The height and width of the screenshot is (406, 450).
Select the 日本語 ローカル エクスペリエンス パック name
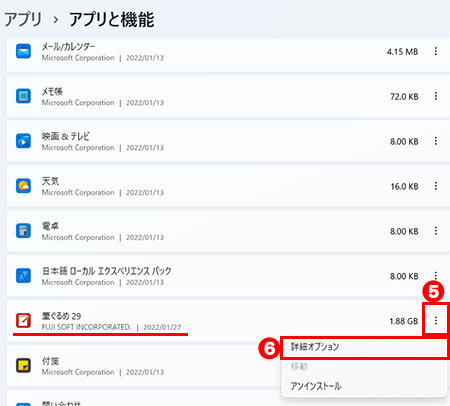point(107,271)
